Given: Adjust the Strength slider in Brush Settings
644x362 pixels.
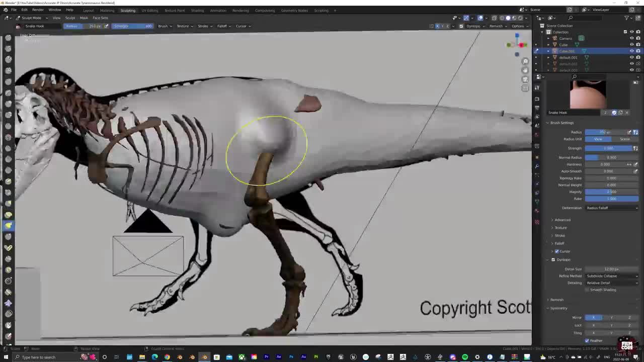Looking at the screenshot, I should point(608,148).
